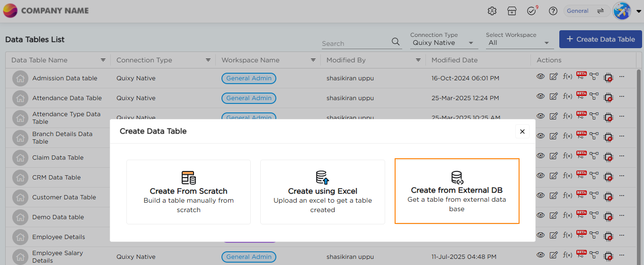Open f(x) functions for Attendance Data Table
Screen dimensions: 644x265
567,97
